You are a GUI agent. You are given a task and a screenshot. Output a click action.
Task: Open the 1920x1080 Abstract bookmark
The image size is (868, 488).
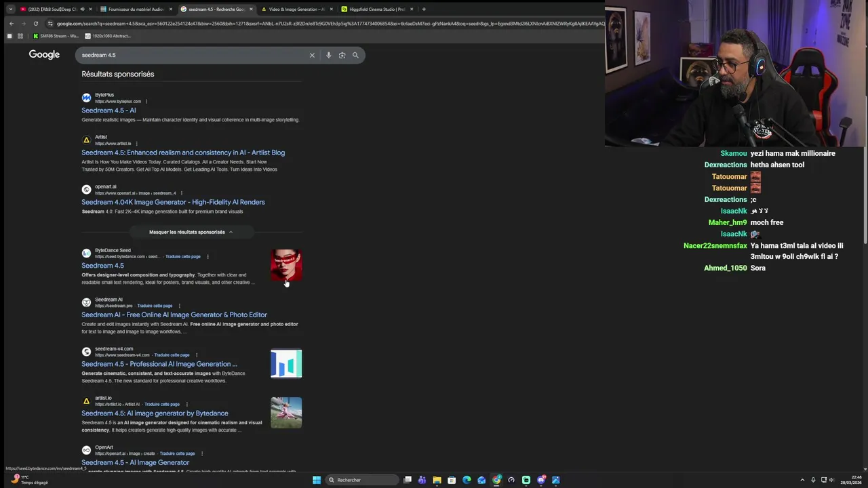[108, 36]
